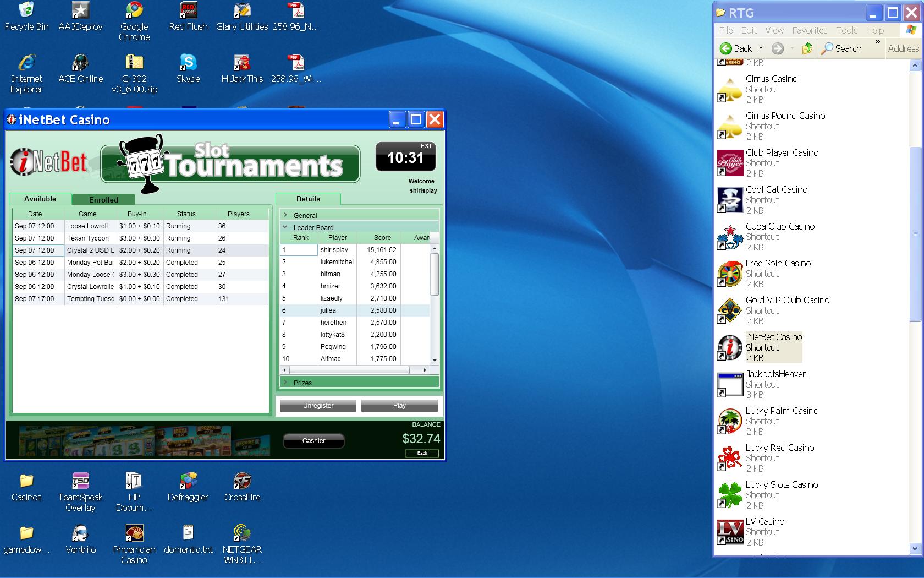
Task: Click the RTG window scrollbar down arrow
Action: (915, 548)
